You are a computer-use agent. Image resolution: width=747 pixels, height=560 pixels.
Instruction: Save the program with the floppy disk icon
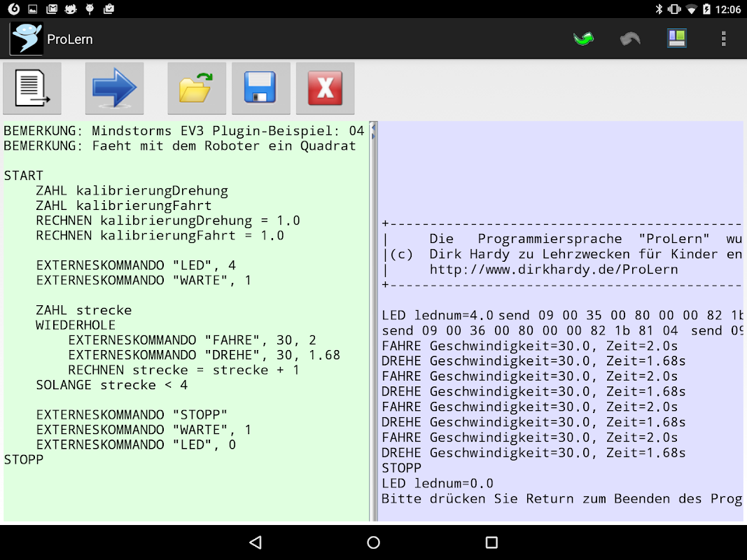260,88
